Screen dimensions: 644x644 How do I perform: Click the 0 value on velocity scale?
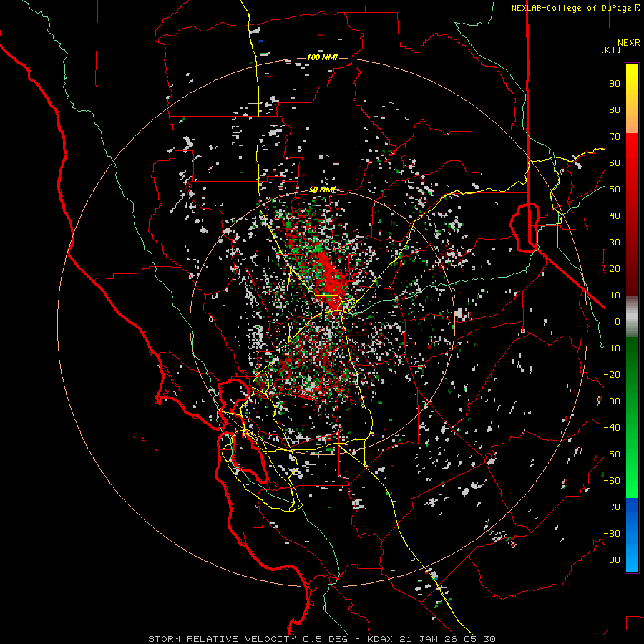click(618, 321)
